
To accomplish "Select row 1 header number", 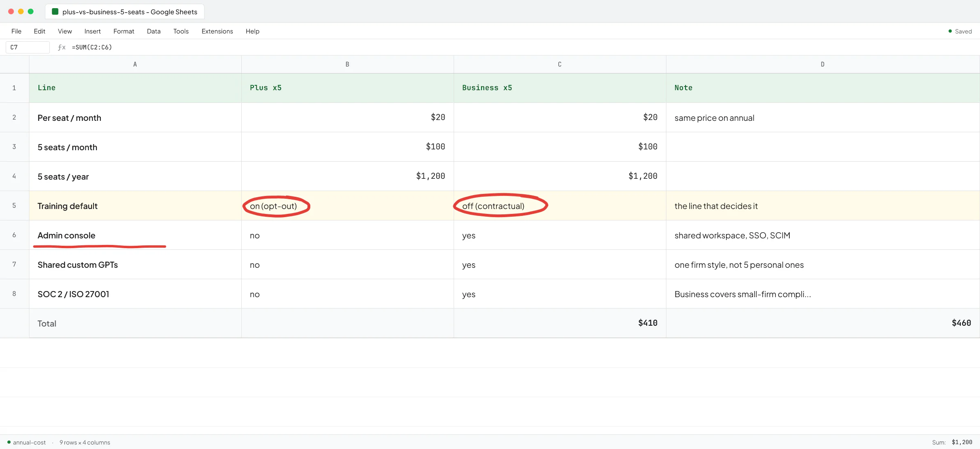I will click(x=14, y=88).
